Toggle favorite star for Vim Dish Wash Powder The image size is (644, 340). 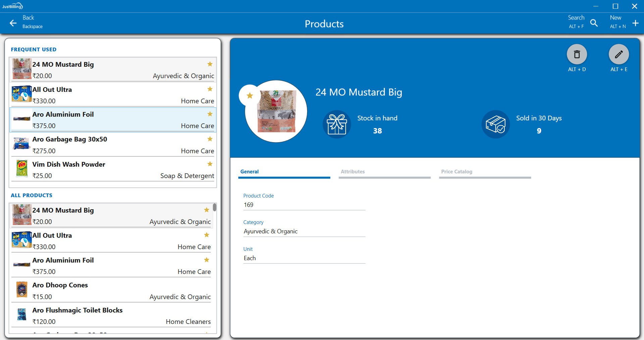210,164
